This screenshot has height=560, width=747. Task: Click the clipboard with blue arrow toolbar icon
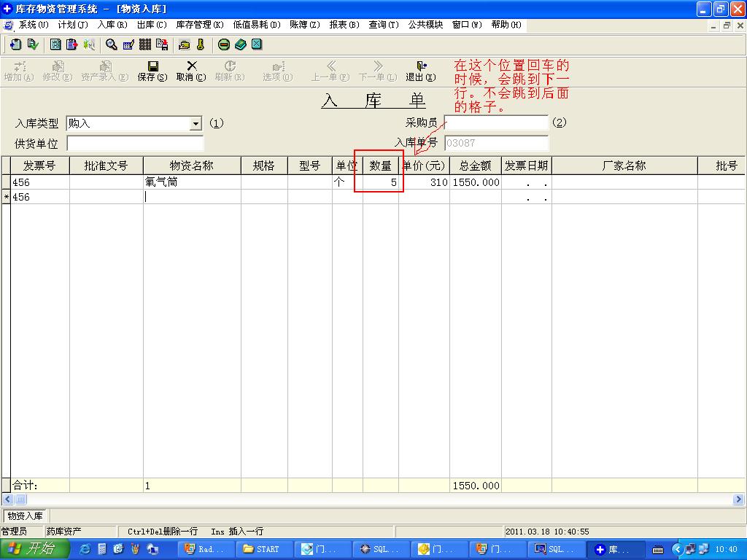click(15, 44)
